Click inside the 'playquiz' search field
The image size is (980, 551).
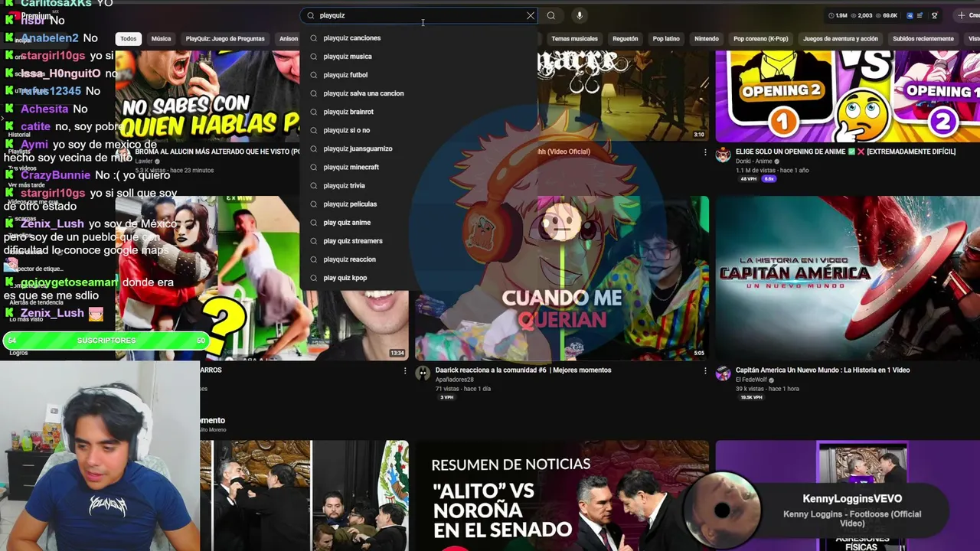pos(420,15)
